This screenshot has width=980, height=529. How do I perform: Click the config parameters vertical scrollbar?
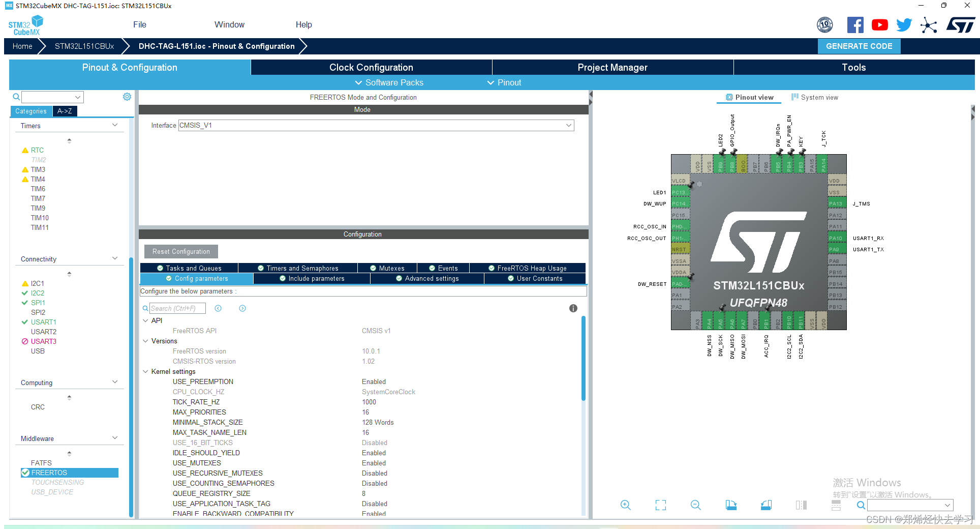click(584, 358)
